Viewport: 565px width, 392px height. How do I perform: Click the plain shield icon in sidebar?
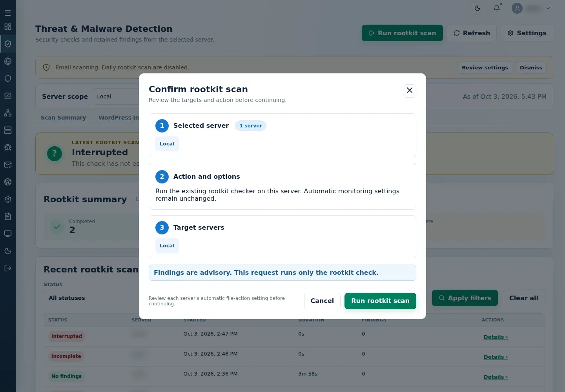[8, 78]
